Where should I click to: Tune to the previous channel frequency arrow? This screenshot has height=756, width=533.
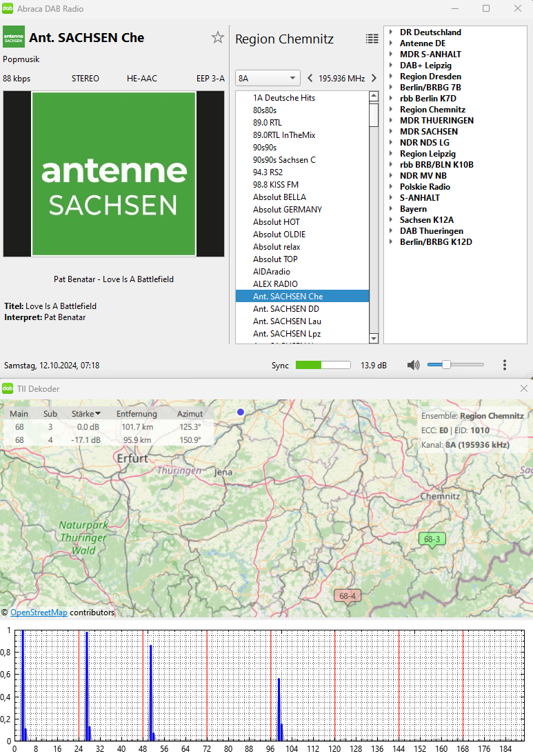point(310,78)
